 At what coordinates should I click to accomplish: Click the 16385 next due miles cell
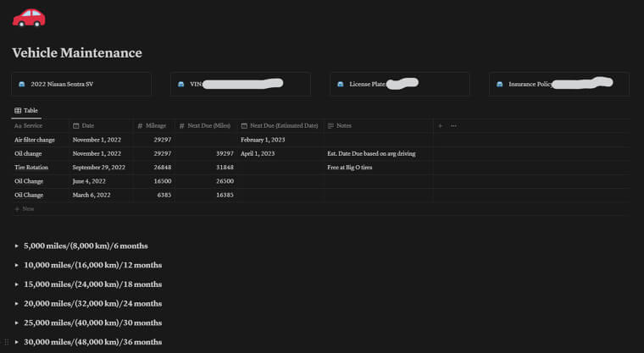coord(206,195)
